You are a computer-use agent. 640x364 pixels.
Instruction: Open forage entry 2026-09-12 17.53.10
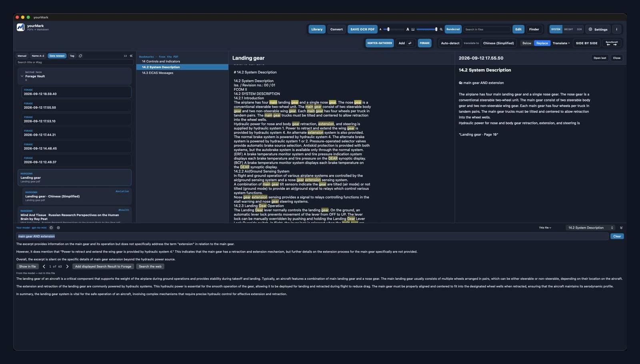[x=76, y=119]
